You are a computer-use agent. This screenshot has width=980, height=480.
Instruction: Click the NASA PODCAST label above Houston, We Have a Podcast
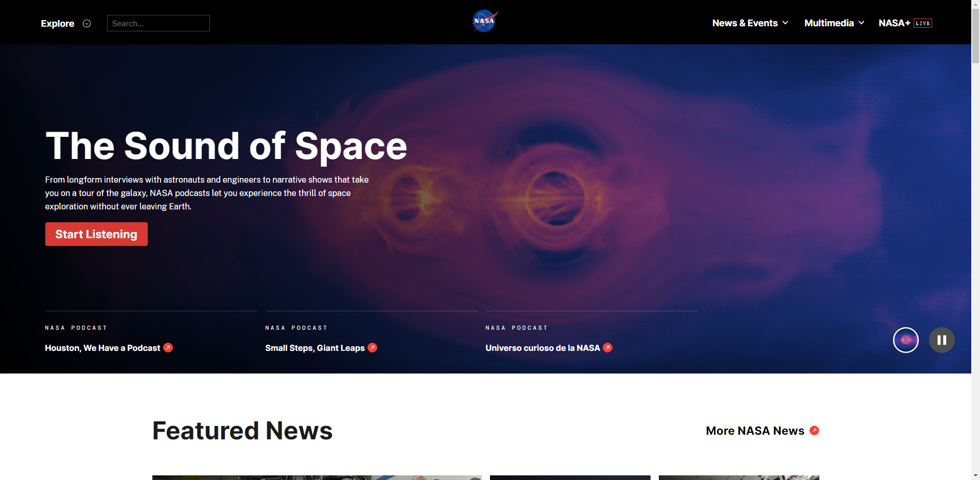pyautogui.click(x=76, y=328)
